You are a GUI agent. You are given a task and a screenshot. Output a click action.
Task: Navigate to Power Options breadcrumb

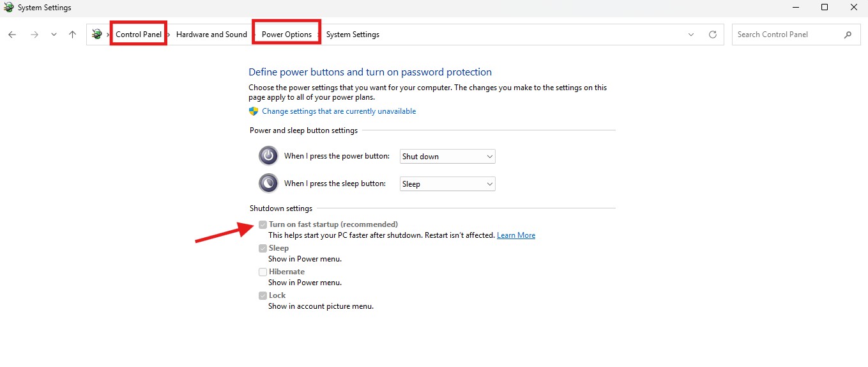(287, 35)
